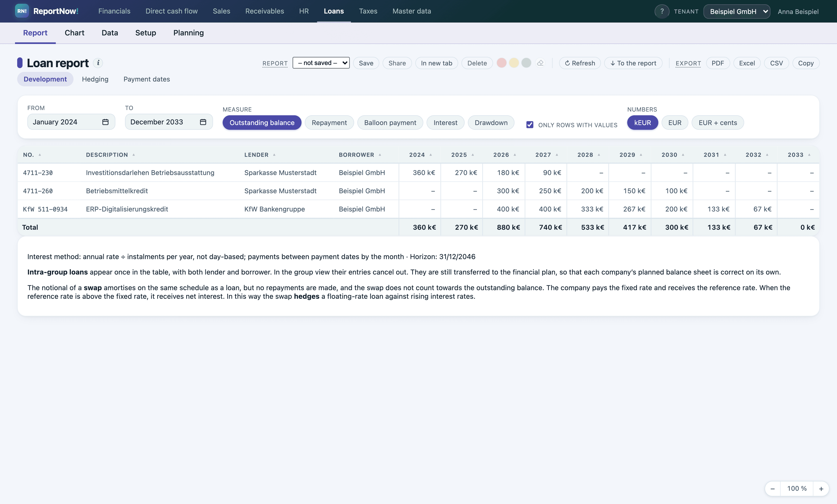Viewport: 837px width, 504px height.
Task: Sort by the Description column arrow
Action: (133, 155)
